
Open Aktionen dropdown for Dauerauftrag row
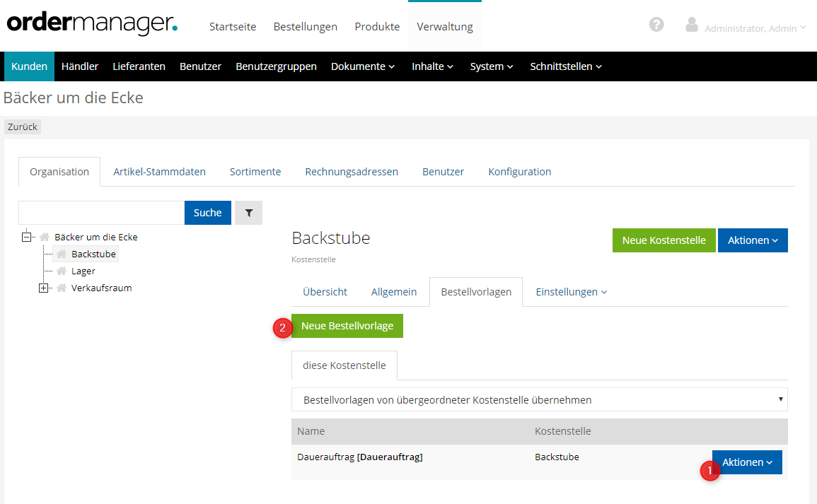tap(747, 462)
